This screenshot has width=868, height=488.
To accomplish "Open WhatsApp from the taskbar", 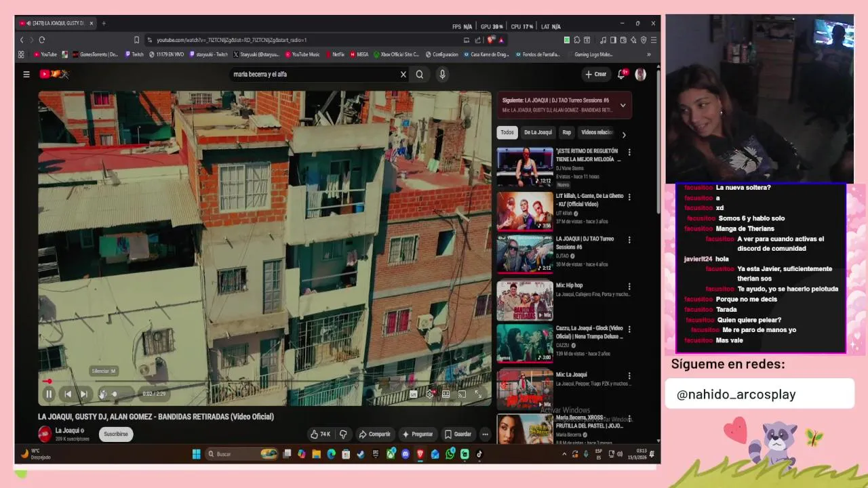I will coord(450,454).
